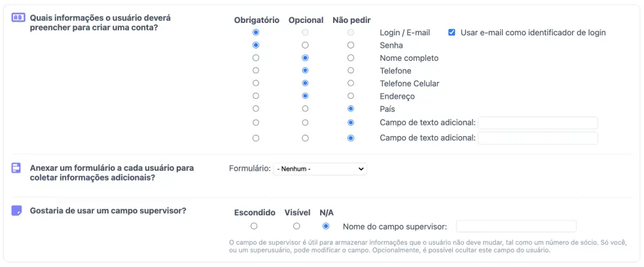Mark Telefone Celular as Obrigatório

point(256,84)
